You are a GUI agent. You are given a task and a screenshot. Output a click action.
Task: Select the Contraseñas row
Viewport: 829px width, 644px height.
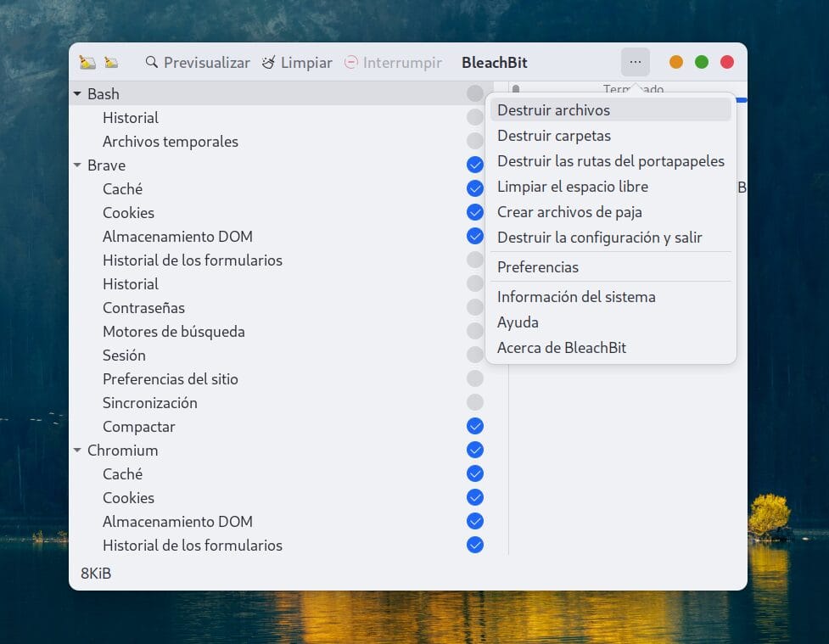(143, 308)
